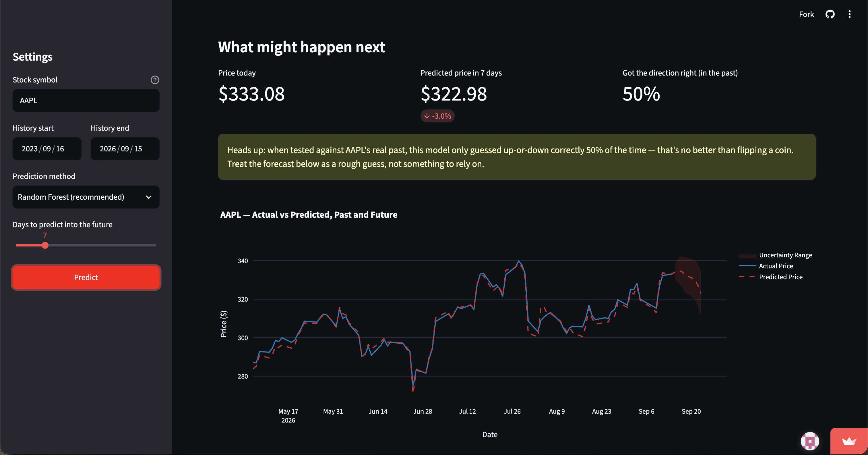
Task: Click the Predict button
Action: 86,277
